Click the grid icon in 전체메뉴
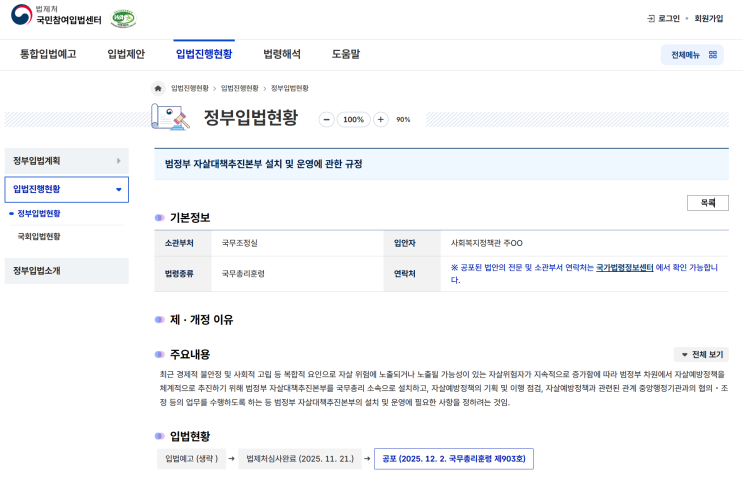The image size is (743, 480). [713, 55]
